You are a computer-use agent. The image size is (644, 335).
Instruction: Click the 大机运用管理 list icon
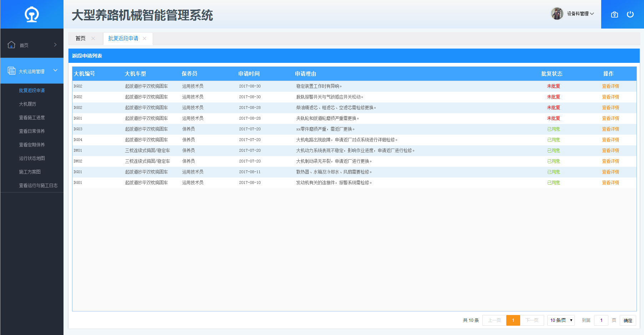pyautogui.click(x=11, y=71)
